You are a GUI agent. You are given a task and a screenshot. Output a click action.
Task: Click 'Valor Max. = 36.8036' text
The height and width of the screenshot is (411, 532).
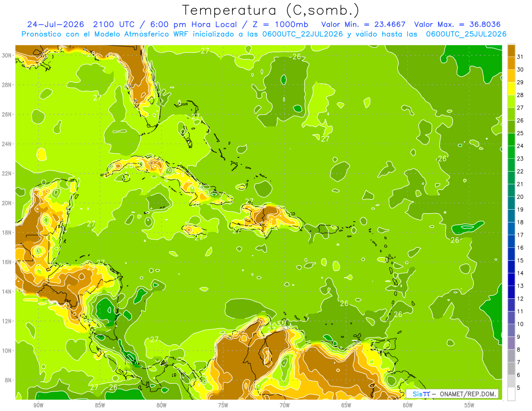(x=457, y=24)
